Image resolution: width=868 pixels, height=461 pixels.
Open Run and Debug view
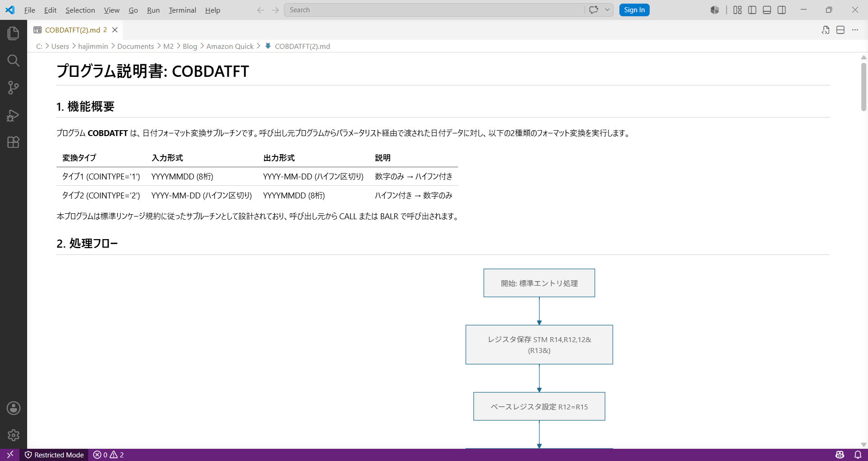pos(13,115)
